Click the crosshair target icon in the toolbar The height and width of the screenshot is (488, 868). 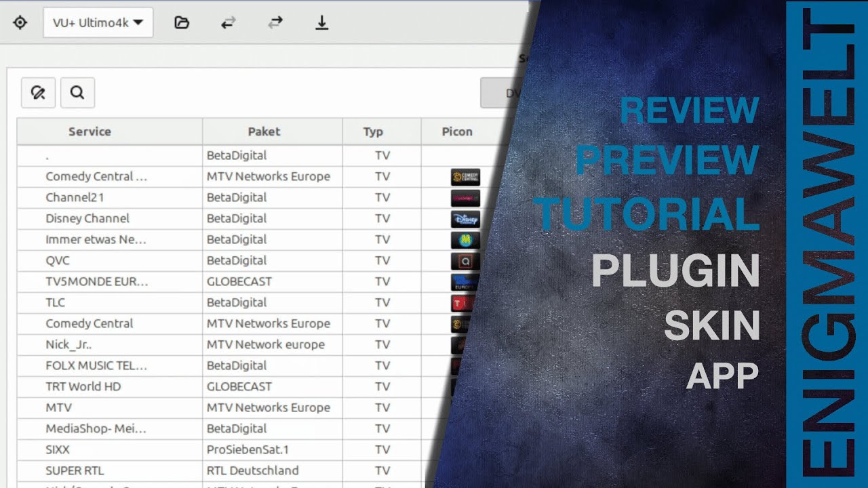pos(20,23)
